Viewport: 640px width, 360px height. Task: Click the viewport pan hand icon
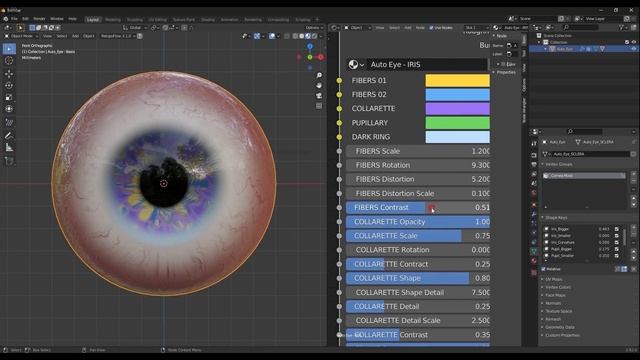coord(319,85)
